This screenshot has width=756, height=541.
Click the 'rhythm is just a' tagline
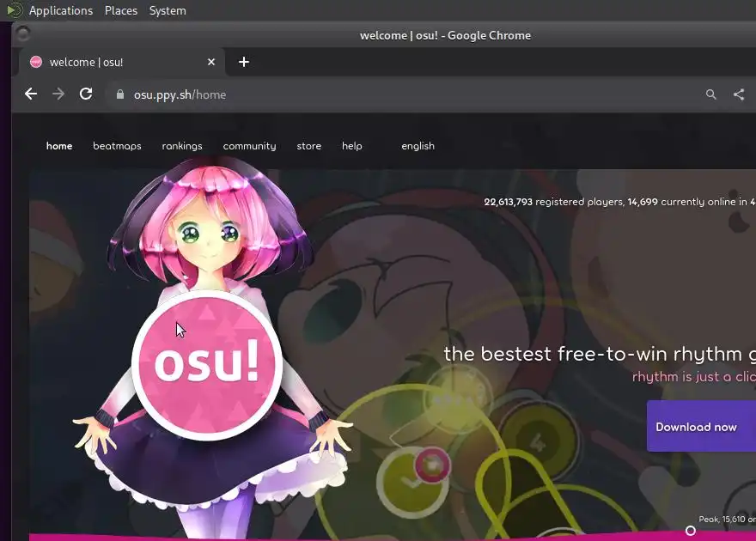tap(681, 376)
